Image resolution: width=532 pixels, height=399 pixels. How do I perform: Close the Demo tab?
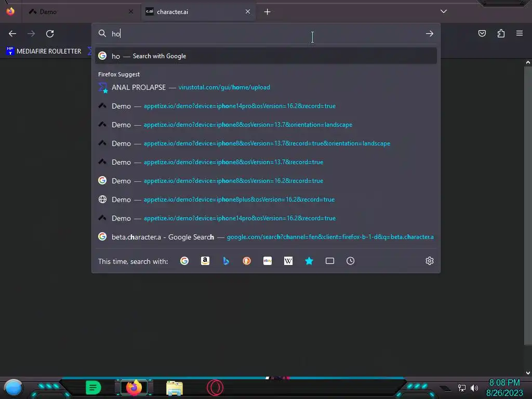pyautogui.click(x=131, y=11)
